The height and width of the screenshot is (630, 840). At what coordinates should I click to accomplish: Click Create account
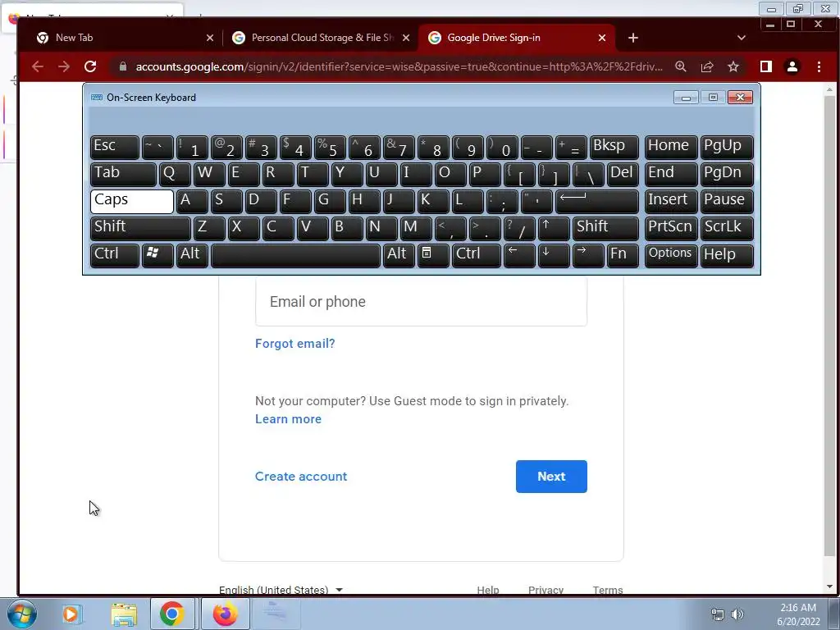tap(301, 477)
